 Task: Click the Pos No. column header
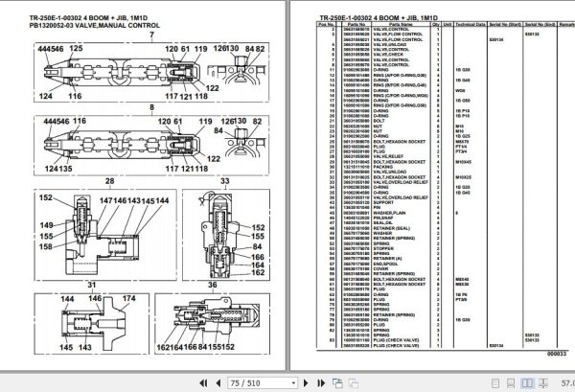(327, 24)
